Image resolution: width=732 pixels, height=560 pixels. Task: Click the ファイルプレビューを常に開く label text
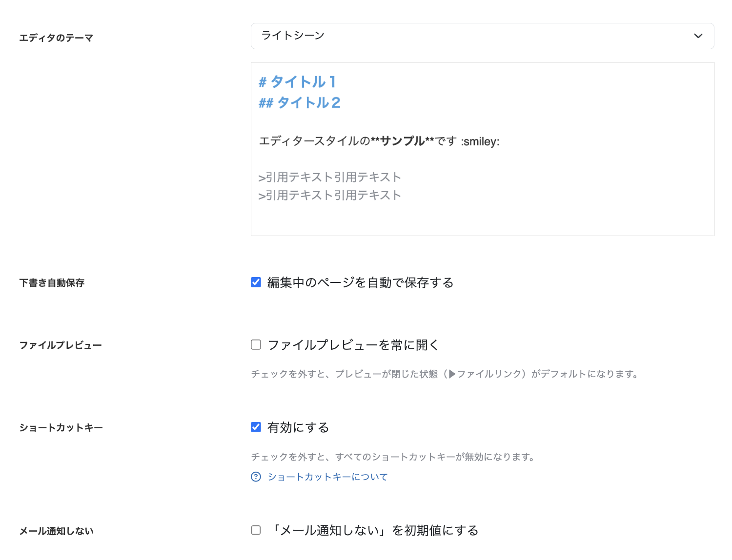[353, 345]
